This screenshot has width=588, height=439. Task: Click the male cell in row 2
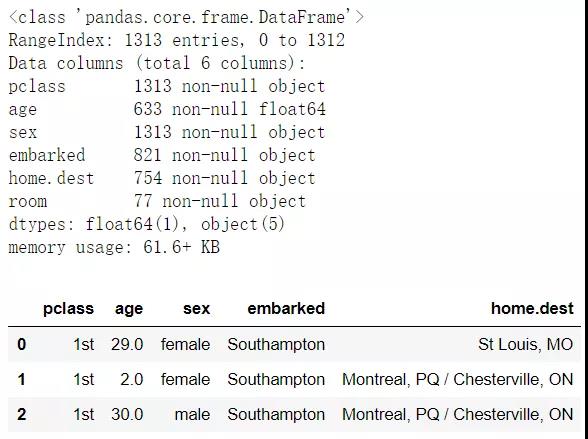click(192, 414)
